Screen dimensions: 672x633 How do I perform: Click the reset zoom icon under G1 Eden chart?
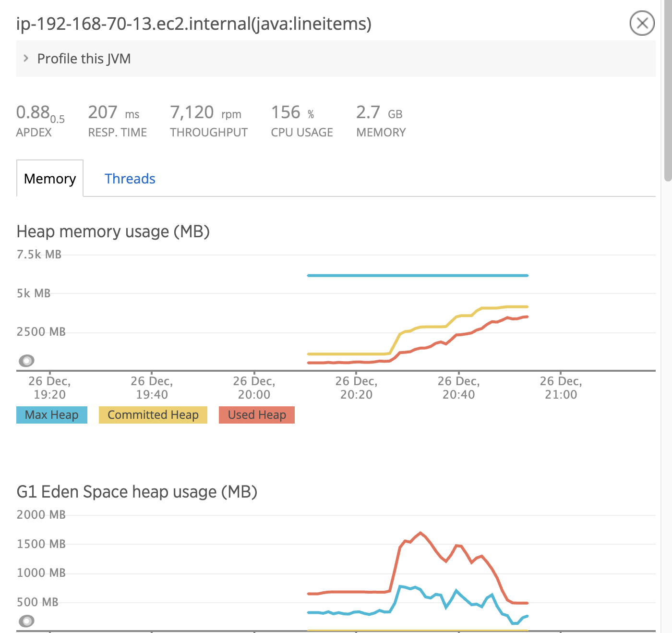[x=27, y=621]
